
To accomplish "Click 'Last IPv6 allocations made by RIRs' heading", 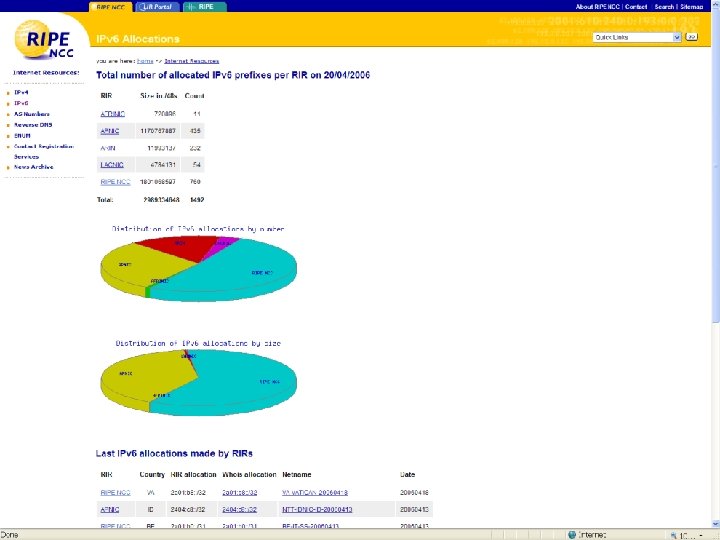I will coord(174,453).
